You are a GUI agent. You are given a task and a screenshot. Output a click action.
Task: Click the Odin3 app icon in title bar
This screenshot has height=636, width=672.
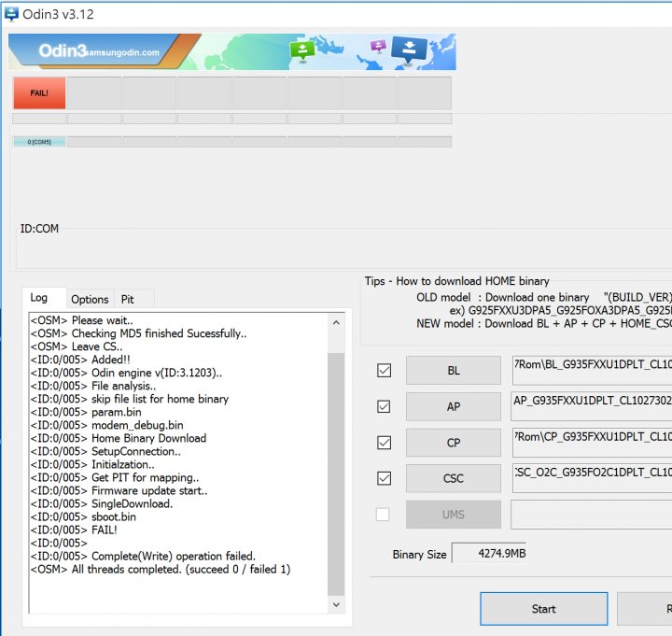click(x=11, y=14)
